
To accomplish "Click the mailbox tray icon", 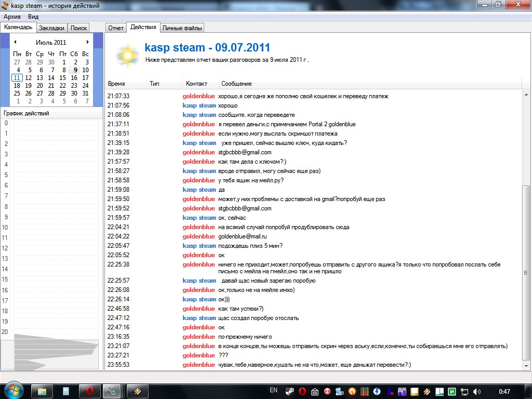I will 314,392.
